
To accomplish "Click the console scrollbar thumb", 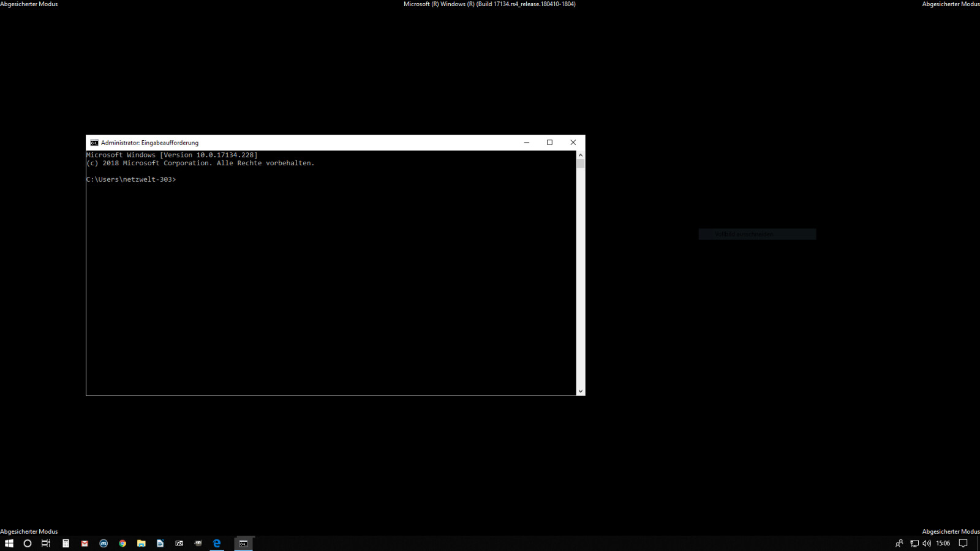I will tap(581, 163).
